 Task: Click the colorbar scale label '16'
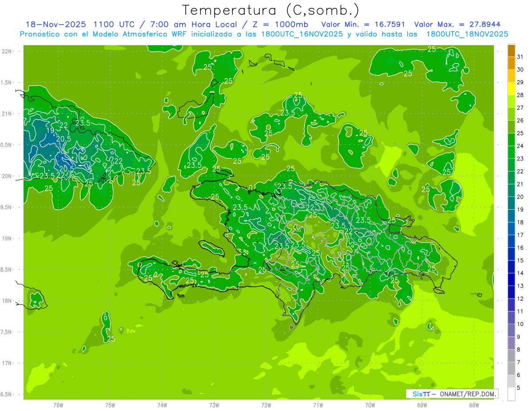pos(520,248)
